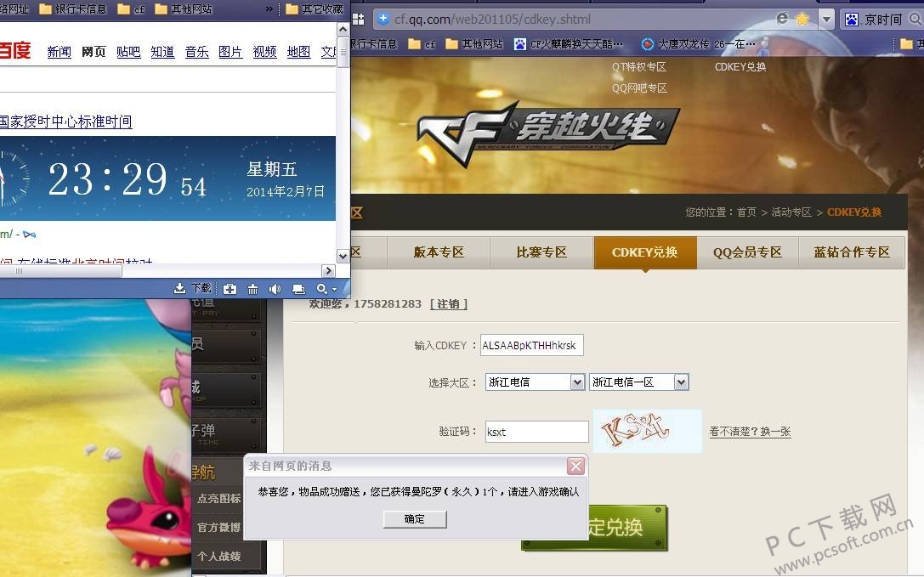
Task: Open the 其它收藏 bookmark folder
Action: pyautogui.click(x=315, y=8)
